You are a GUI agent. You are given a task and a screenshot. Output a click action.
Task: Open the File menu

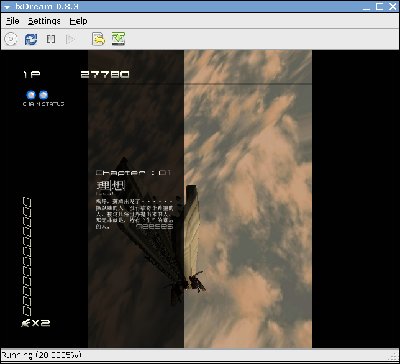pyautogui.click(x=13, y=21)
